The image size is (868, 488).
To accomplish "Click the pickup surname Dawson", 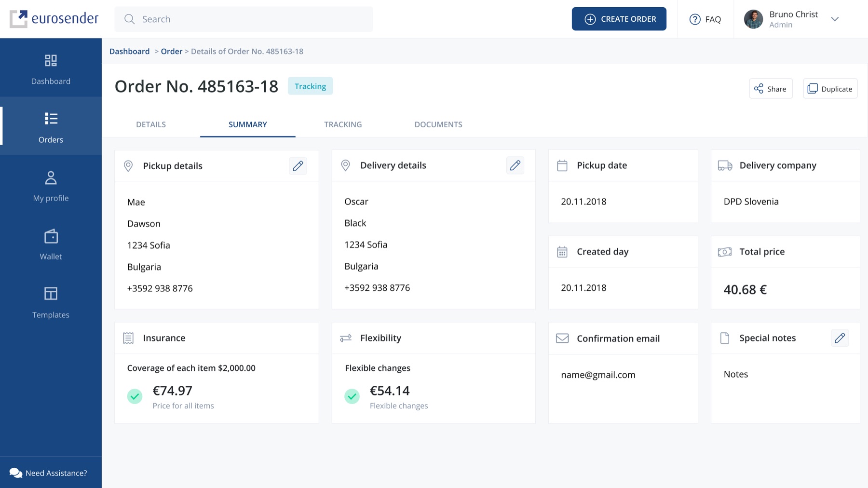I will coord(144,224).
